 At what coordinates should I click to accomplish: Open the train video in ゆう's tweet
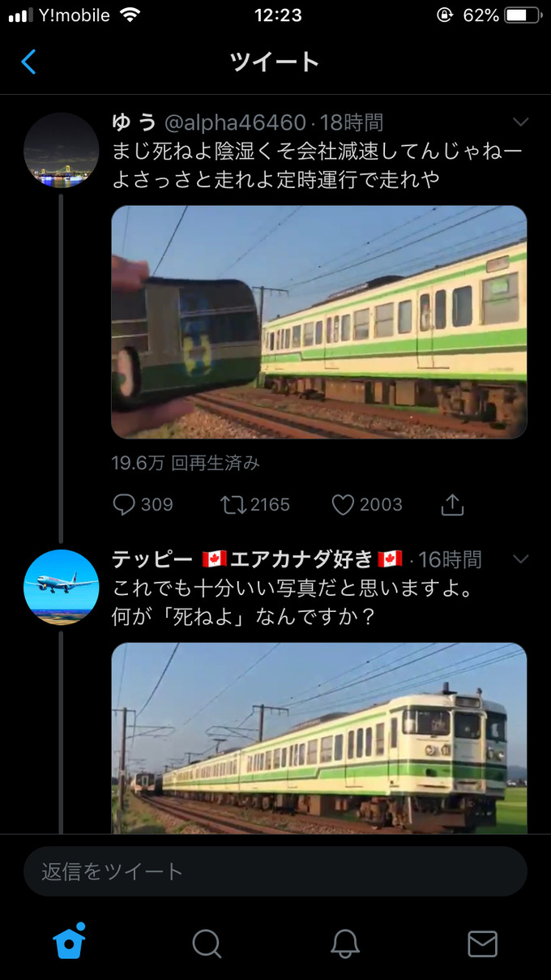pos(319,323)
